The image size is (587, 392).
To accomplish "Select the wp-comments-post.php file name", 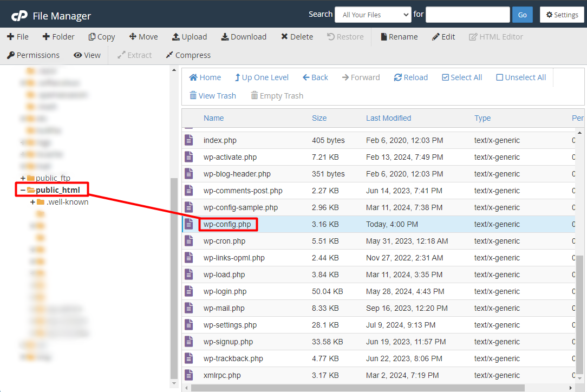I will tap(243, 191).
